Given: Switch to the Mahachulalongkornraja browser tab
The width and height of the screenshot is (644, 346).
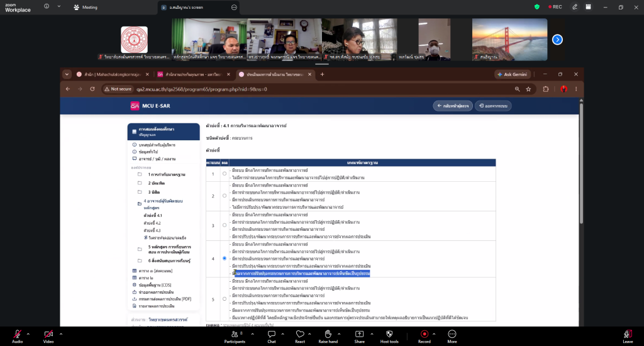Looking at the screenshot, I should click(x=113, y=74).
